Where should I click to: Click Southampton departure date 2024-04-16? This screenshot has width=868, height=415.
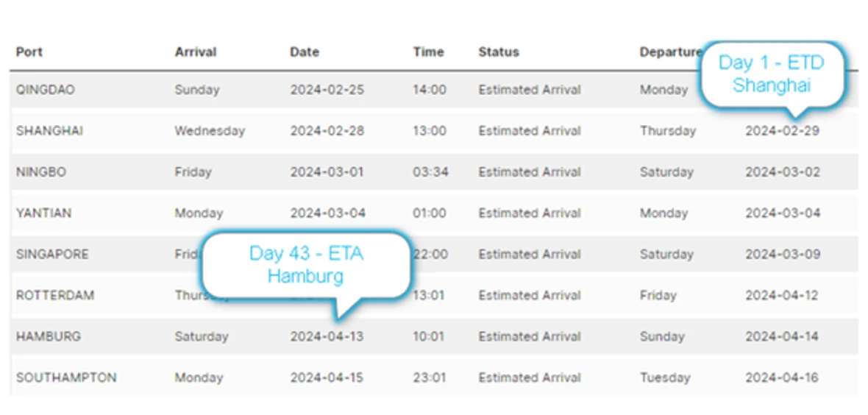coord(782,378)
